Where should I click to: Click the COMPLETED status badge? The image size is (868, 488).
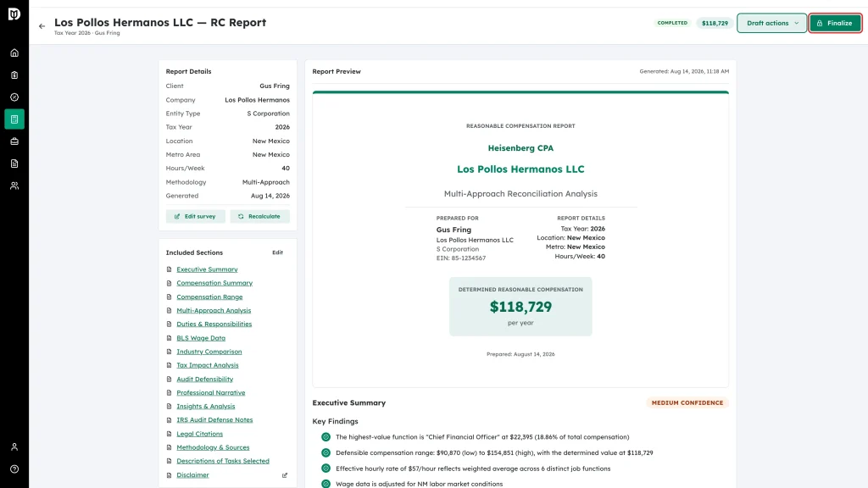[672, 23]
